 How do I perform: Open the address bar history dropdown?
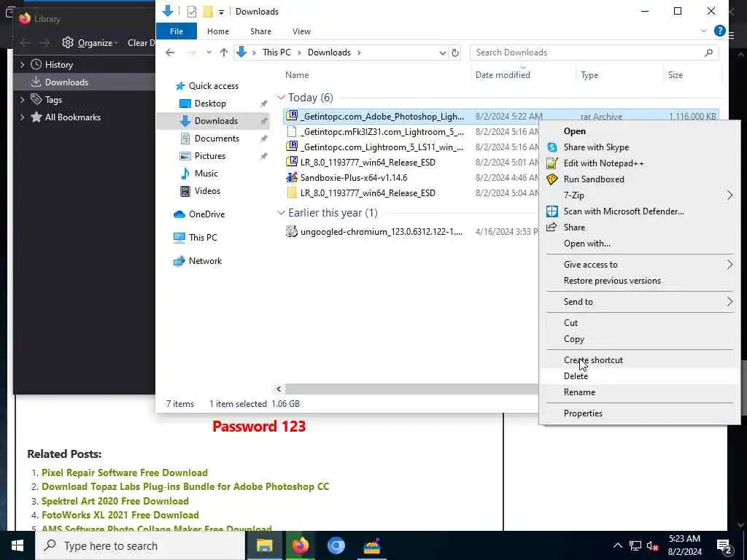coord(443,52)
